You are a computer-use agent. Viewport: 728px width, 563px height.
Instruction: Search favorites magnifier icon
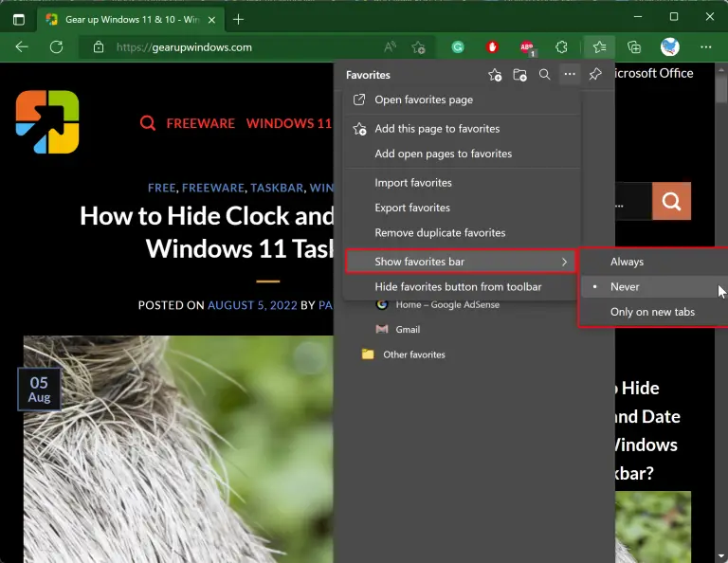click(x=545, y=75)
